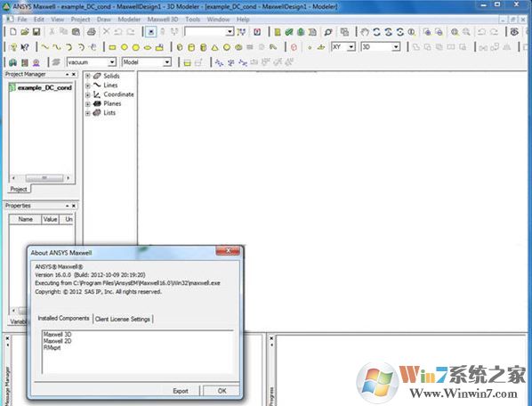Select the Project tab in Project Manager
This screenshot has width=532, height=406.
click(19, 189)
